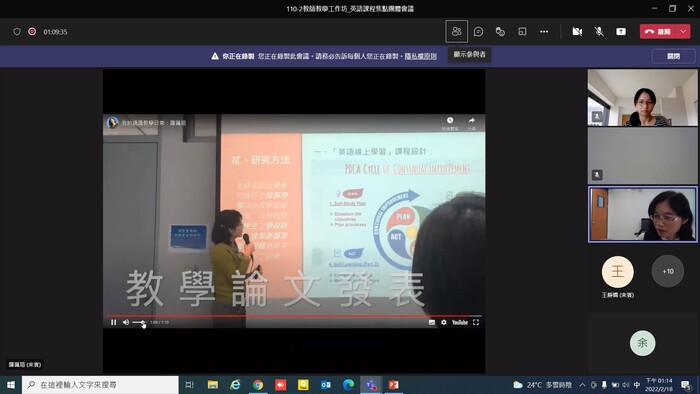Switch the input method language indicator
Image resolution: width=700 pixels, height=394 pixels.
(x=637, y=385)
